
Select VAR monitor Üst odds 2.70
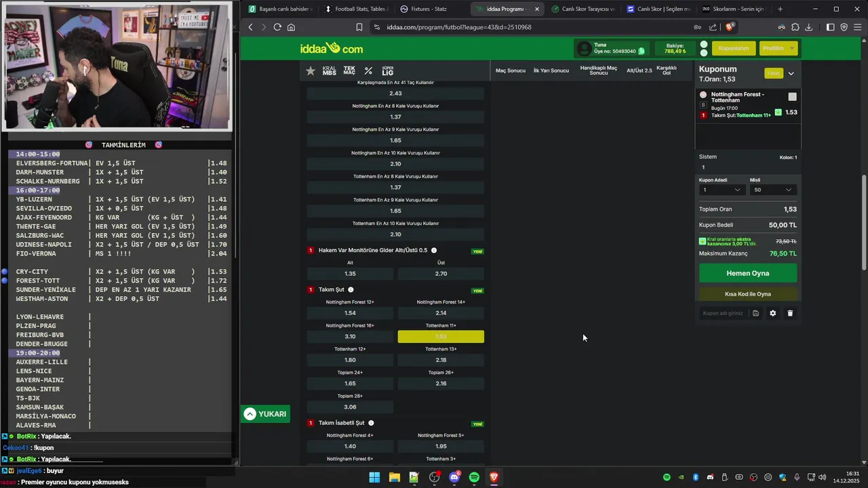pos(441,274)
